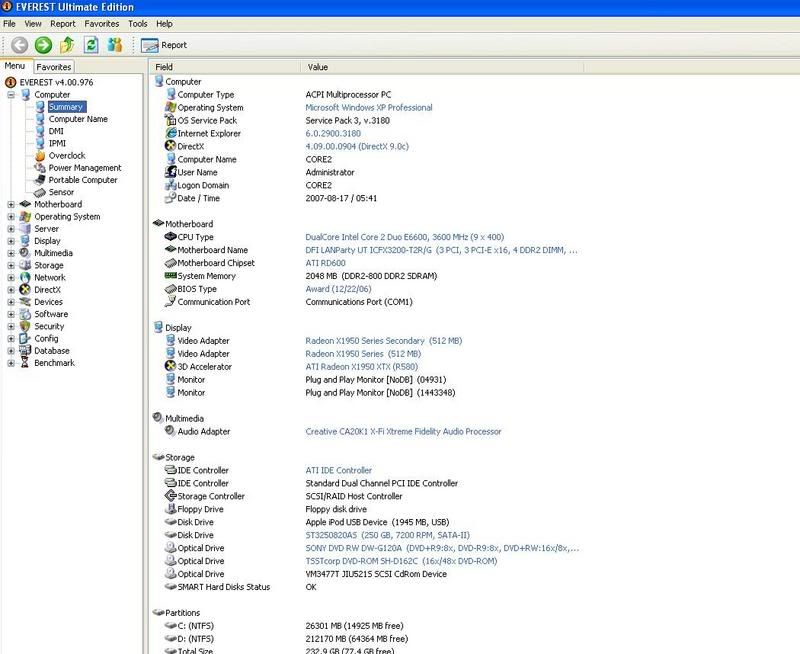Select the Power Management icon in tree
800x654 pixels.
[x=40, y=168]
